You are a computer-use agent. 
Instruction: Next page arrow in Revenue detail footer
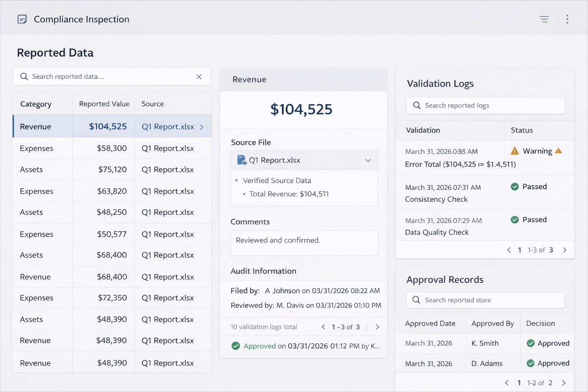click(x=377, y=327)
